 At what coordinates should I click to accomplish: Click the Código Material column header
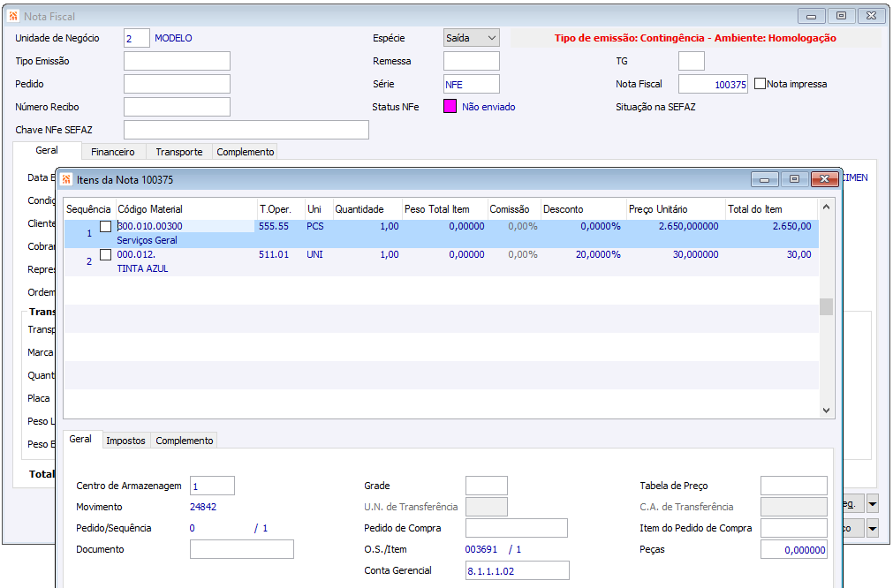click(150, 209)
